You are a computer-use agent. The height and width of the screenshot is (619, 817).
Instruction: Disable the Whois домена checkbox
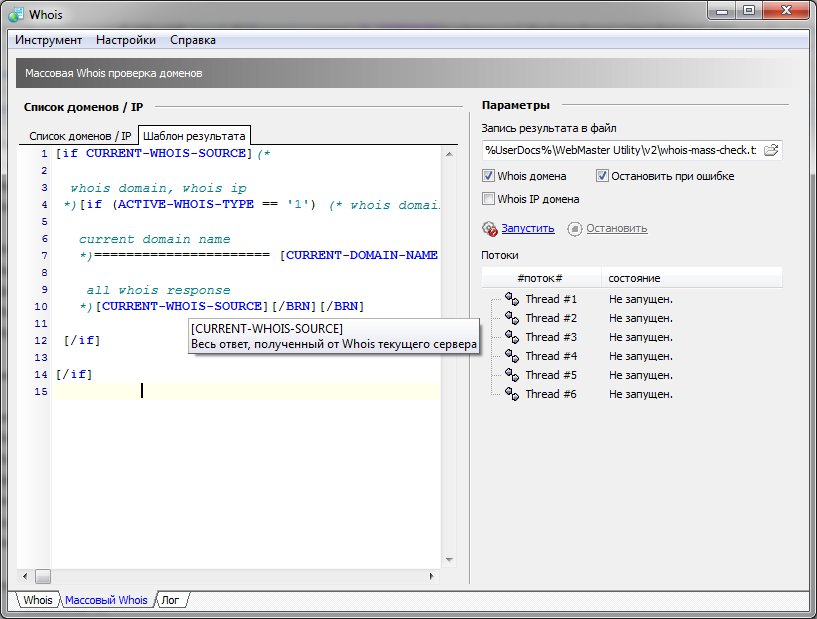[x=489, y=176]
